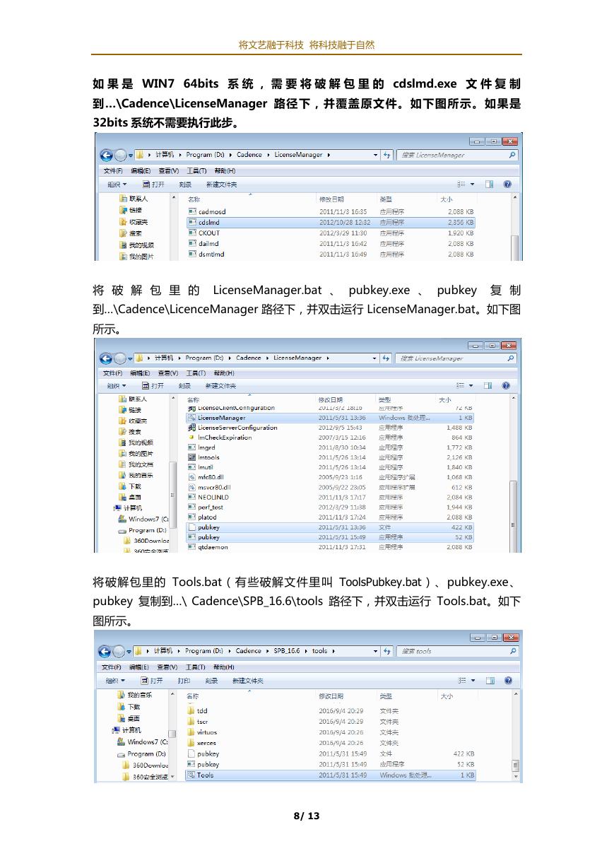
Task: Click search magnifier in the cdslmd window
Action: click(512, 155)
